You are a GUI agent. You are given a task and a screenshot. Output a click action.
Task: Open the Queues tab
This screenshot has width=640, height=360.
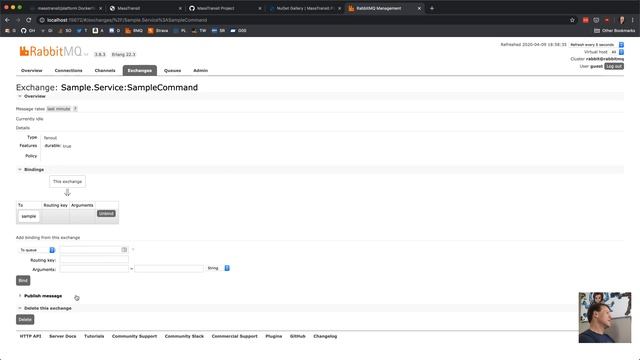click(172, 71)
